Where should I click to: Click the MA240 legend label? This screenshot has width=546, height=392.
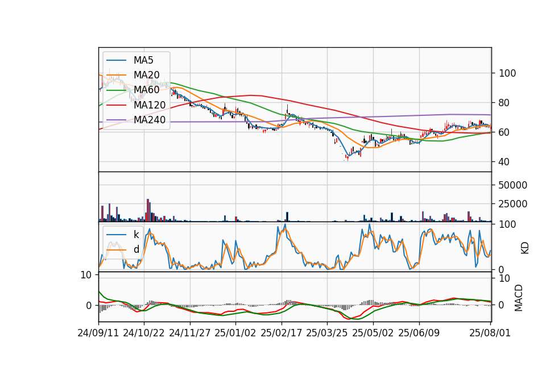click(150, 120)
